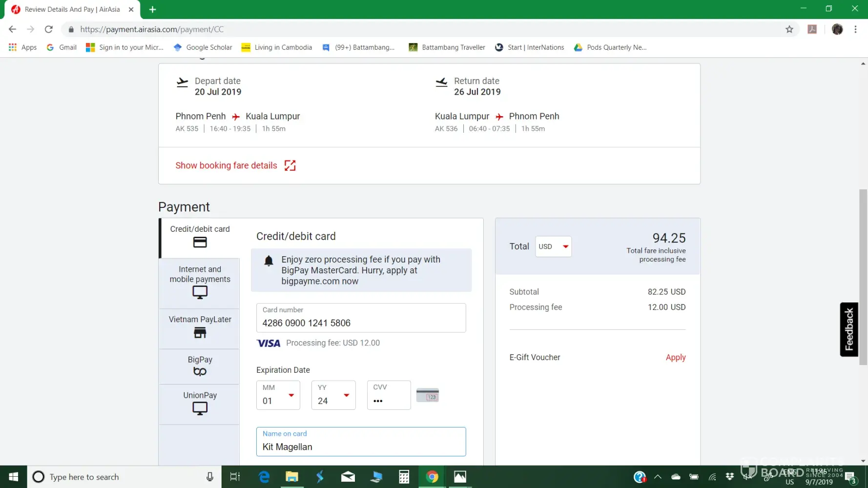Choose the BigPay payment method
Screen dimensions: 868x488
200,366
